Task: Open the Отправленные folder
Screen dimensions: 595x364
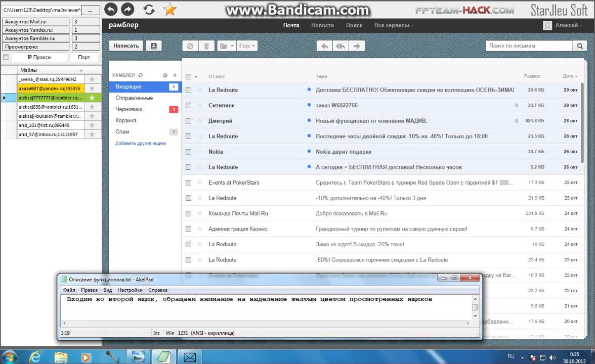Action: coord(134,98)
